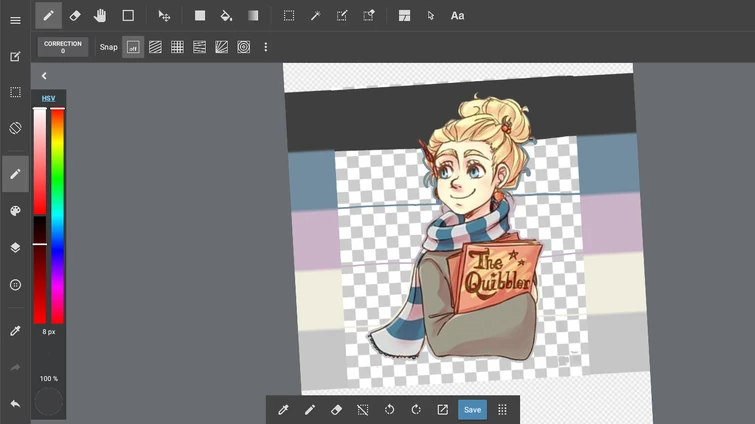Screen dimensions: 755x424
Task: Select the Select Eraser tool
Action: point(368,16)
